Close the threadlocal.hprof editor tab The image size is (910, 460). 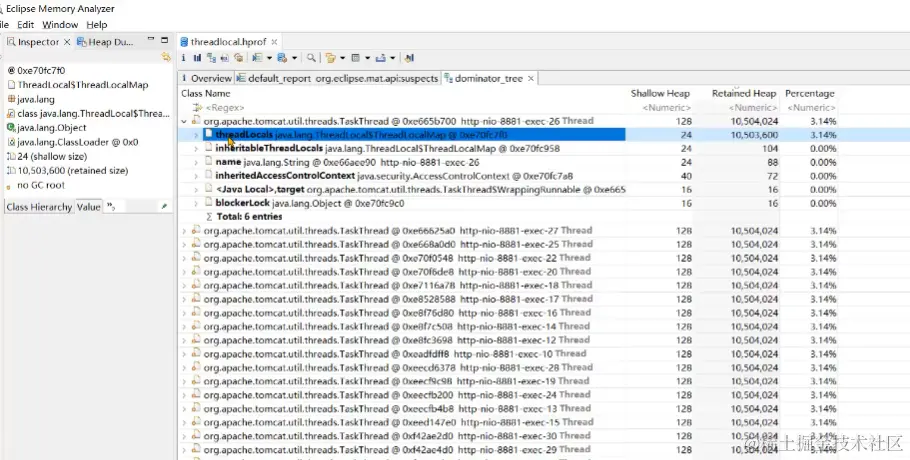click(x=274, y=42)
